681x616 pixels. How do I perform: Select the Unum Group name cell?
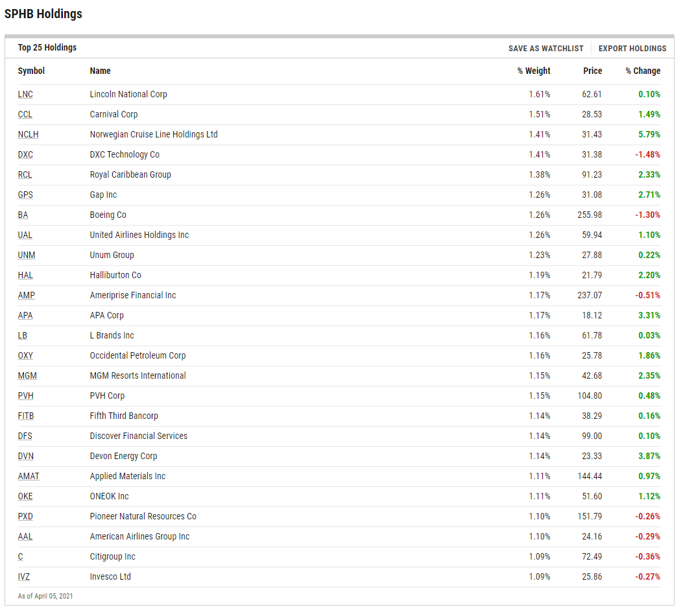[x=112, y=255]
